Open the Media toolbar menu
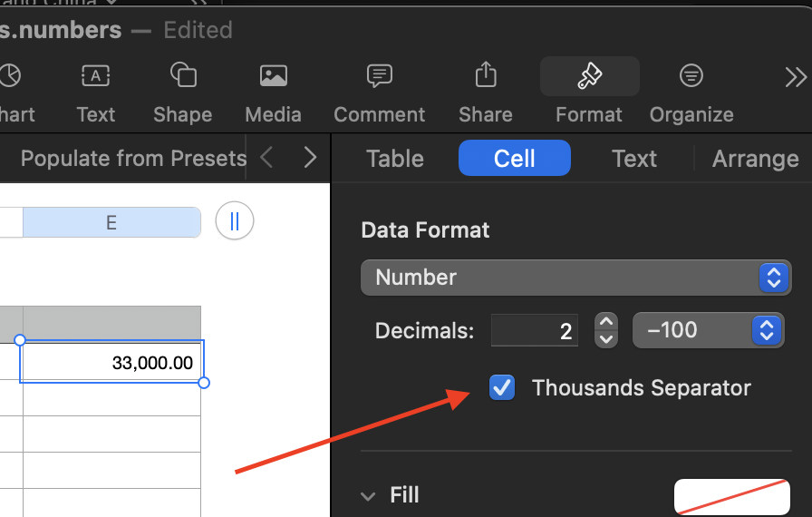Screen dimensions: 812x517 (273, 77)
